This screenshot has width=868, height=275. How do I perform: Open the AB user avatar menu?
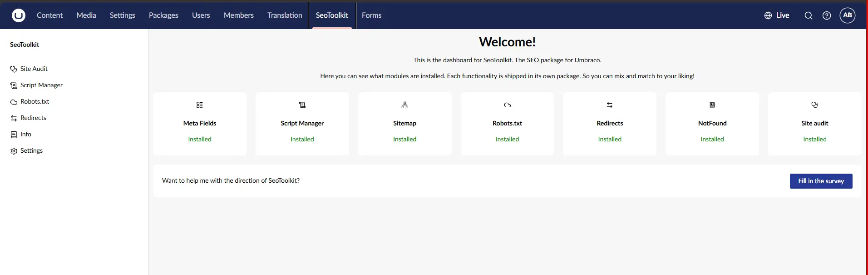(848, 15)
